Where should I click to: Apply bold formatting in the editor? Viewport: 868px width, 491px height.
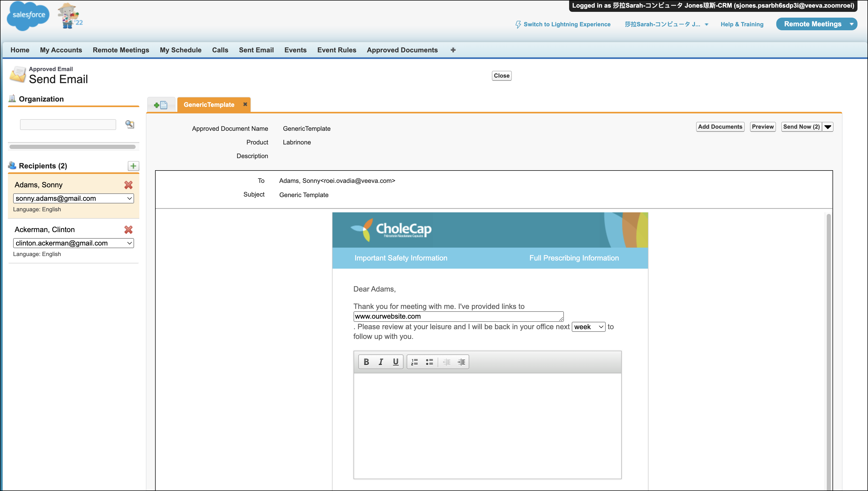click(x=366, y=362)
